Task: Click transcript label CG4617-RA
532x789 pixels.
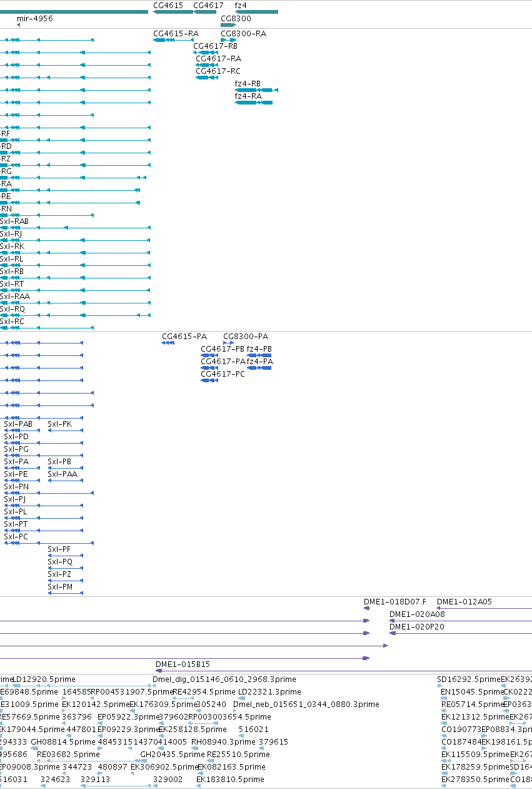Action: [x=218, y=58]
